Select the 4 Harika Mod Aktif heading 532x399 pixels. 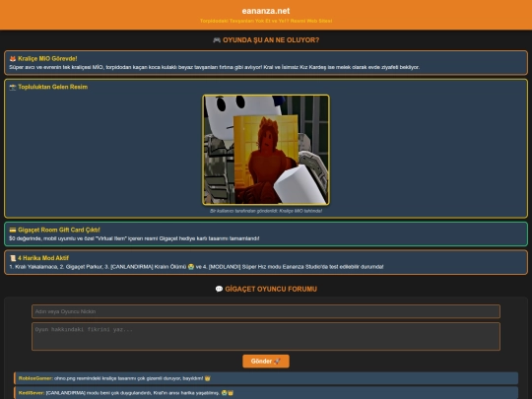pyautogui.click(x=43, y=258)
